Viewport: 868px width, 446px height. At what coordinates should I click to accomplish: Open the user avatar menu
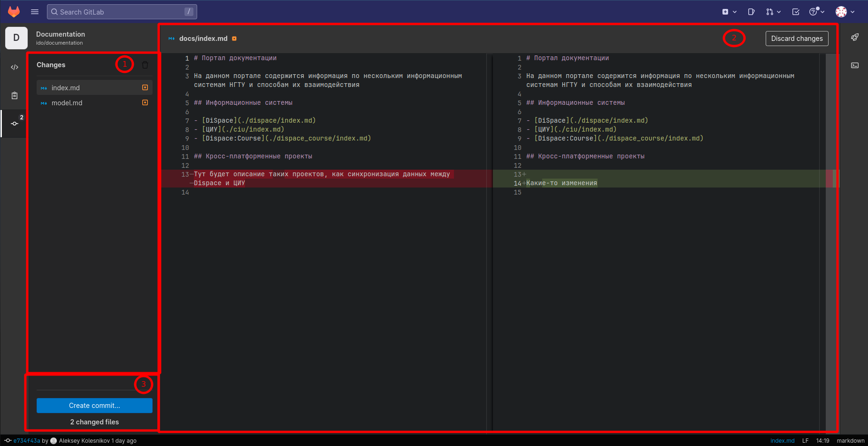tap(845, 12)
